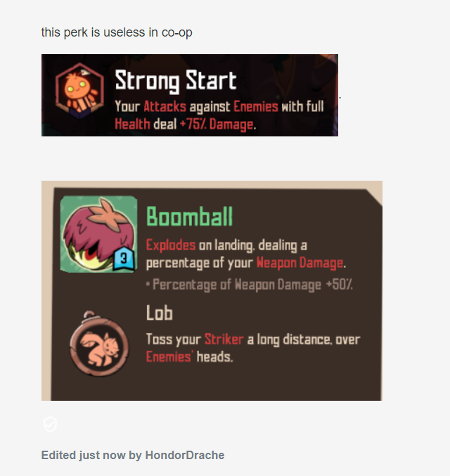The width and height of the screenshot is (450, 476).
Task: Click the red 'Explodes' keyword
Action: click(171, 245)
